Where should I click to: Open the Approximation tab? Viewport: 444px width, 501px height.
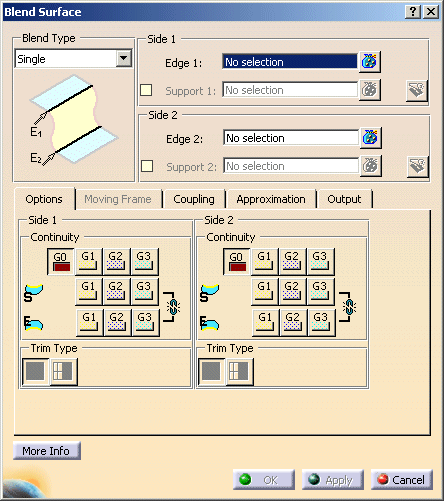click(271, 199)
